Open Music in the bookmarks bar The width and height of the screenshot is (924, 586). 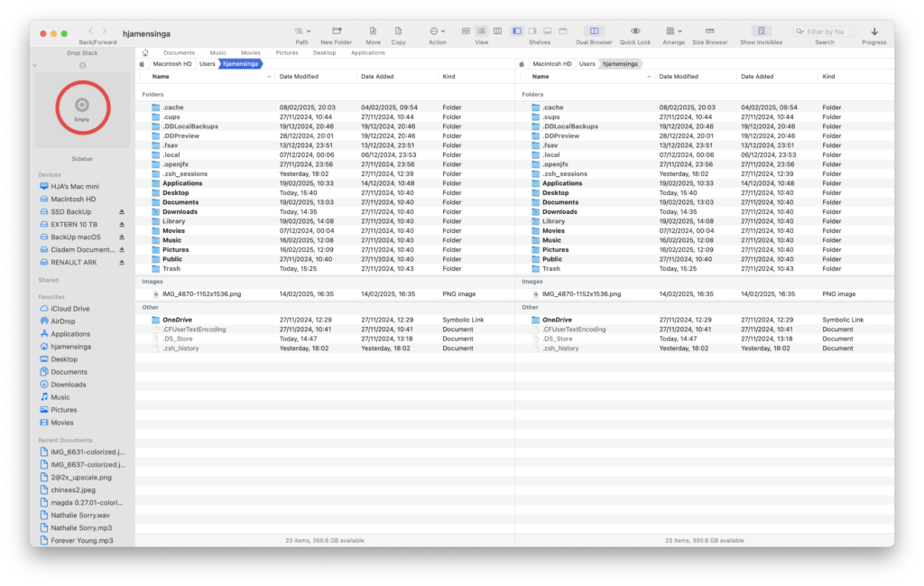pos(218,53)
